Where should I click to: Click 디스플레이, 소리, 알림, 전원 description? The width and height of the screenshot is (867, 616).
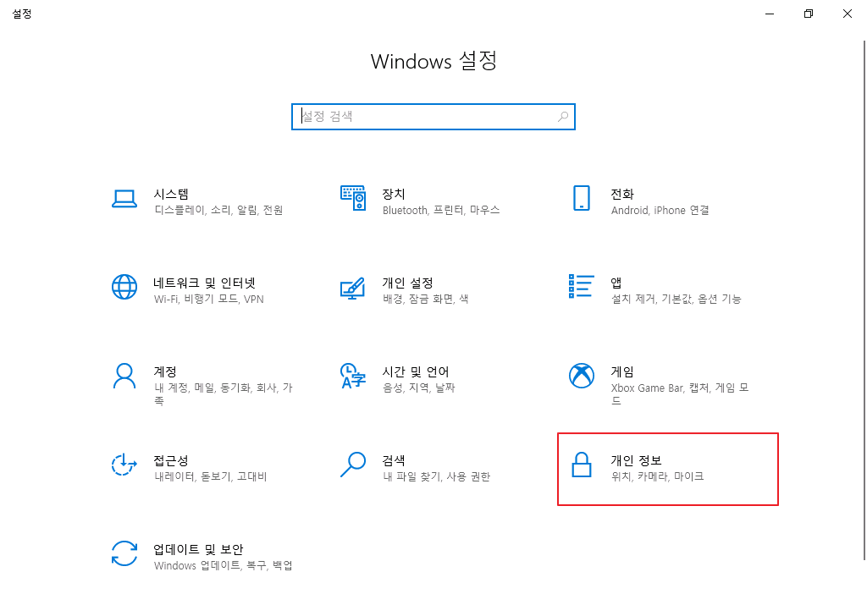coord(219,210)
